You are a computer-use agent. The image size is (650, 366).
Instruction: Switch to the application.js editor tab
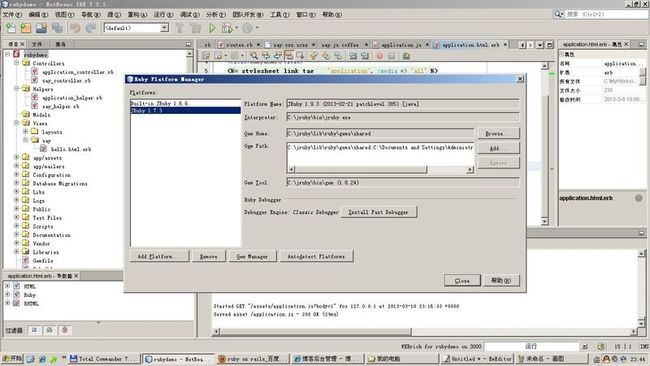click(400, 44)
